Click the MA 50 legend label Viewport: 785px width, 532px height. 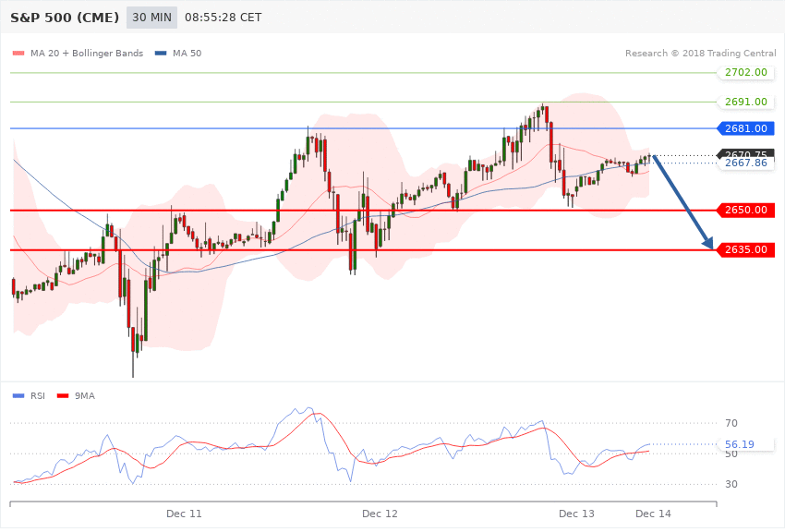tap(187, 53)
